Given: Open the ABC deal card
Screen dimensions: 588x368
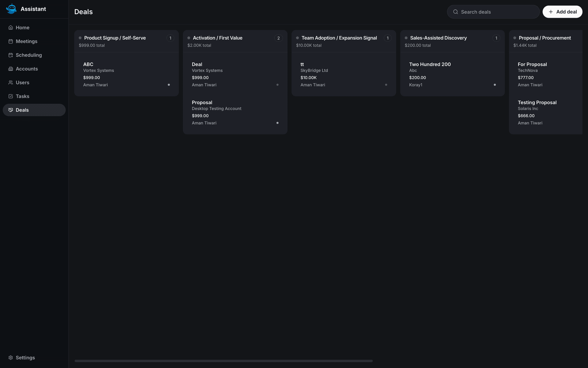Looking at the screenshot, I should click(x=126, y=74).
